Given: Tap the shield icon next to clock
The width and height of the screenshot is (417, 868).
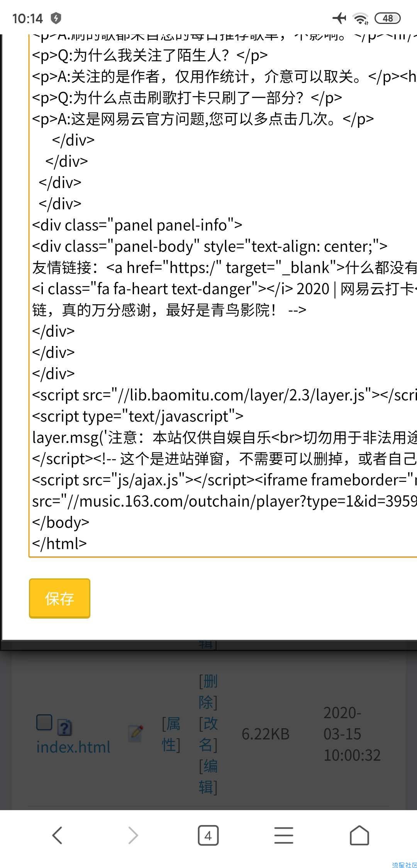Looking at the screenshot, I should 56,18.
